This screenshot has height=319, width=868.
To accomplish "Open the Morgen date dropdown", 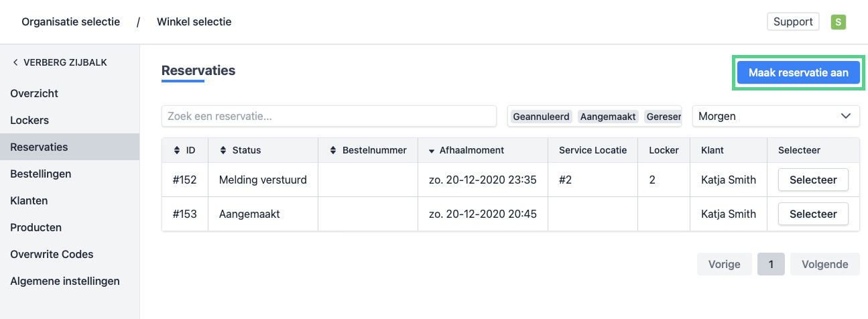I will (776, 116).
